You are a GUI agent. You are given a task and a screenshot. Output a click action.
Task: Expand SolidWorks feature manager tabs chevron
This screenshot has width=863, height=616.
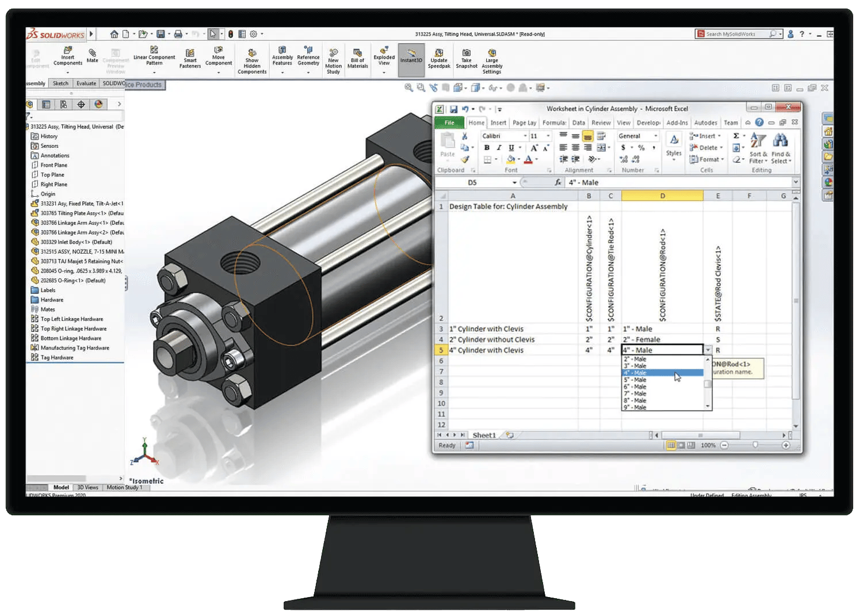119,104
